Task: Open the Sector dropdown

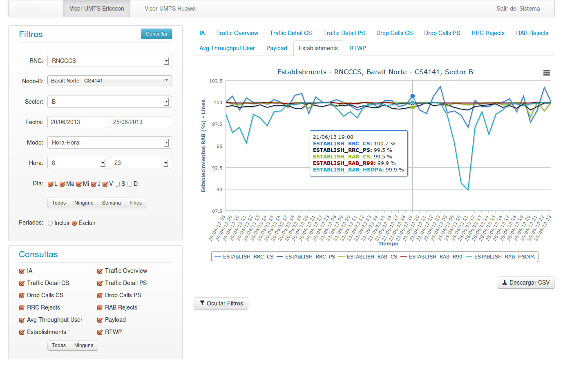Action: pos(109,102)
